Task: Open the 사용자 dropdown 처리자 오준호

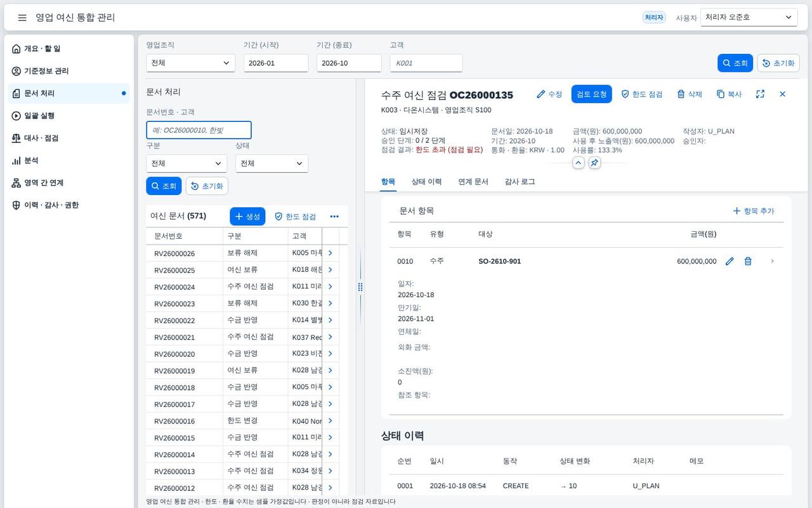Action: [749, 17]
